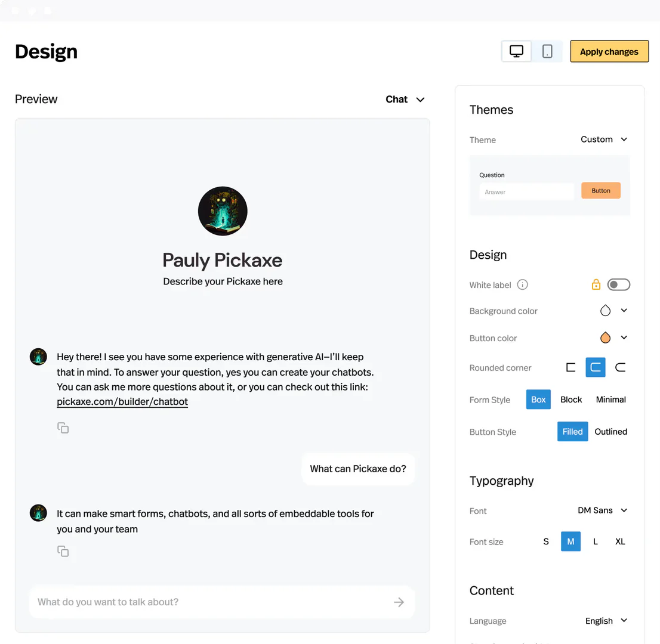Screen dimensions: 660x644
Task: Select the Outlined button style
Action: pyautogui.click(x=610, y=431)
